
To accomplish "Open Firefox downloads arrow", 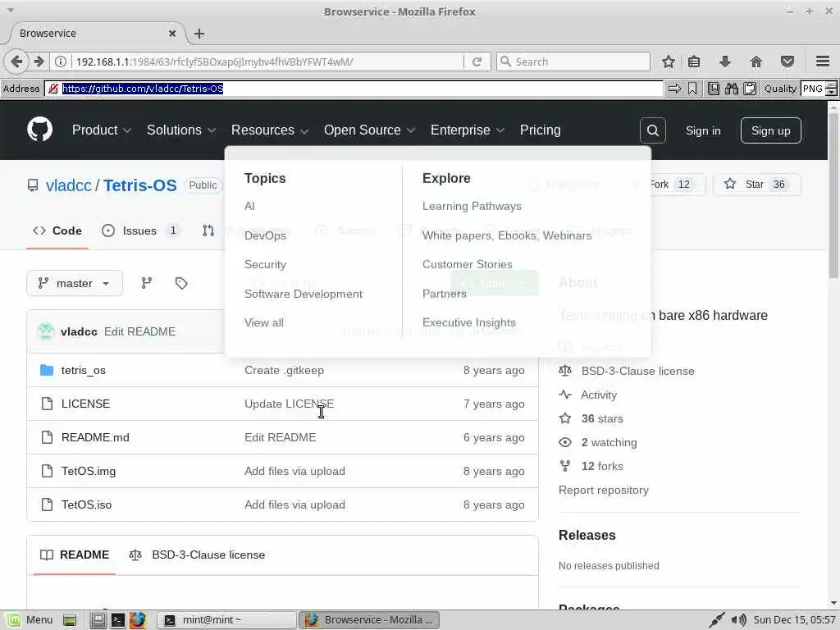I will [725, 62].
